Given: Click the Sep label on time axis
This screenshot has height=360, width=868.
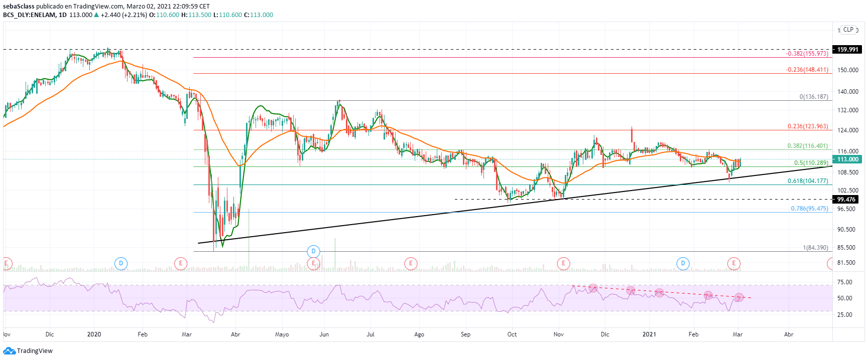Looking at the screenshot, I should coord(466,334).
